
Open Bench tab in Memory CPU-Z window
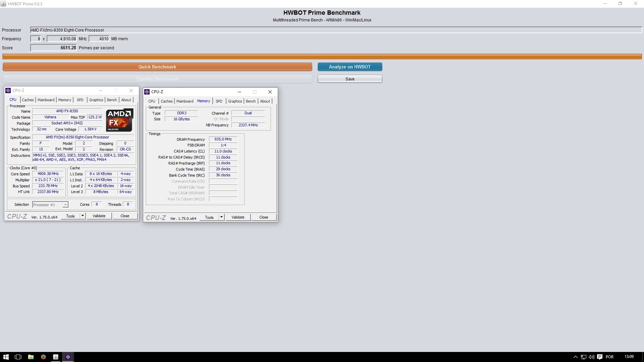click(x=251, y=101)
